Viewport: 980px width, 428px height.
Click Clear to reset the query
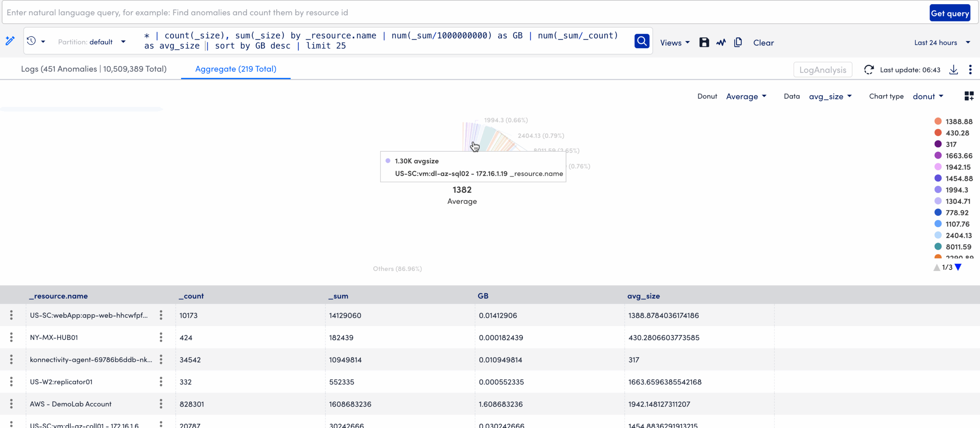tap(763, 43)
